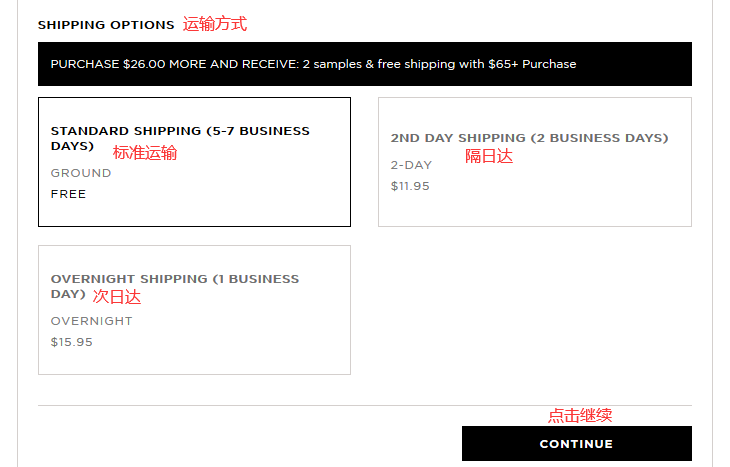Image resolution: width=730 pixels, height=467 pixels.
Task: Click the GROUND shipping method text
Action: (81, 173)
